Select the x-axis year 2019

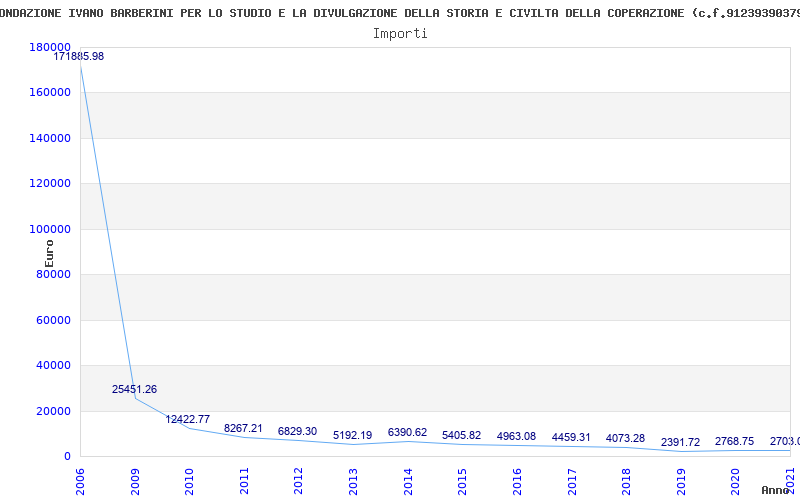[681, 481]
